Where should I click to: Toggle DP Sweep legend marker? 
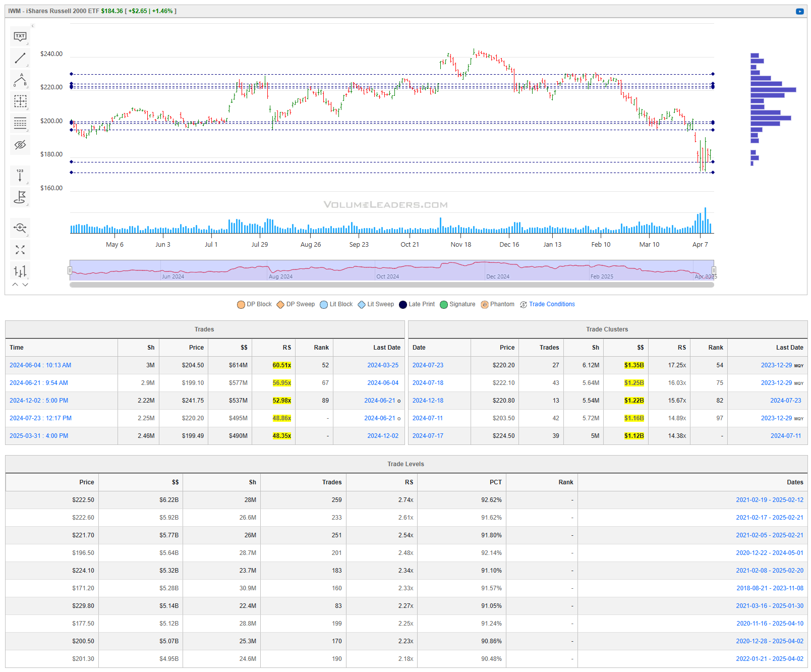tap(280, 305)
